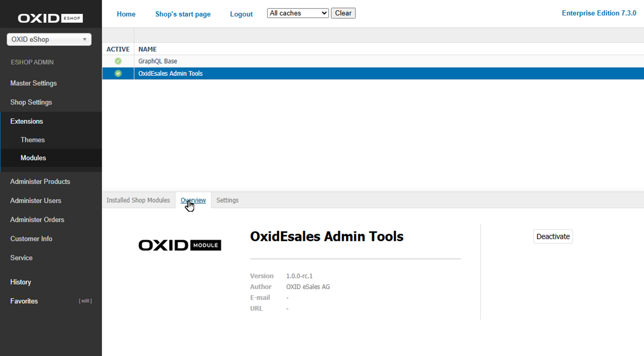Screen dimensions: 644x356
Task: Toggle active state of the GraphQL Base module
Action: 118,61
